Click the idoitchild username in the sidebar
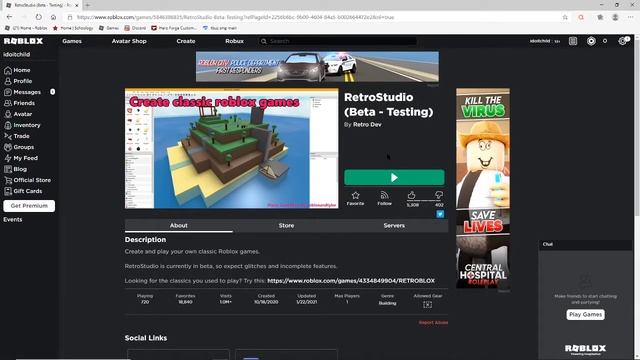This screenshot has width=640, height=360. [x=17, y=54]
